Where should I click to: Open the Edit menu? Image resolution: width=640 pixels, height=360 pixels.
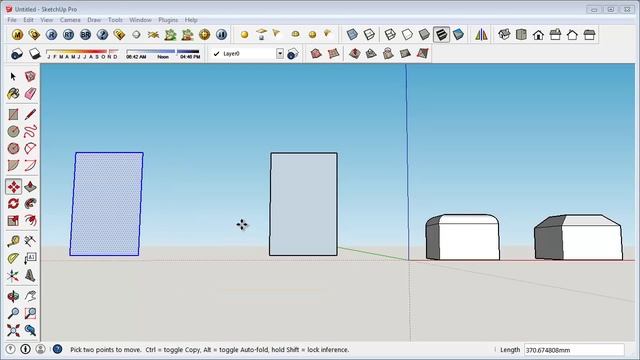coord(28,20)
